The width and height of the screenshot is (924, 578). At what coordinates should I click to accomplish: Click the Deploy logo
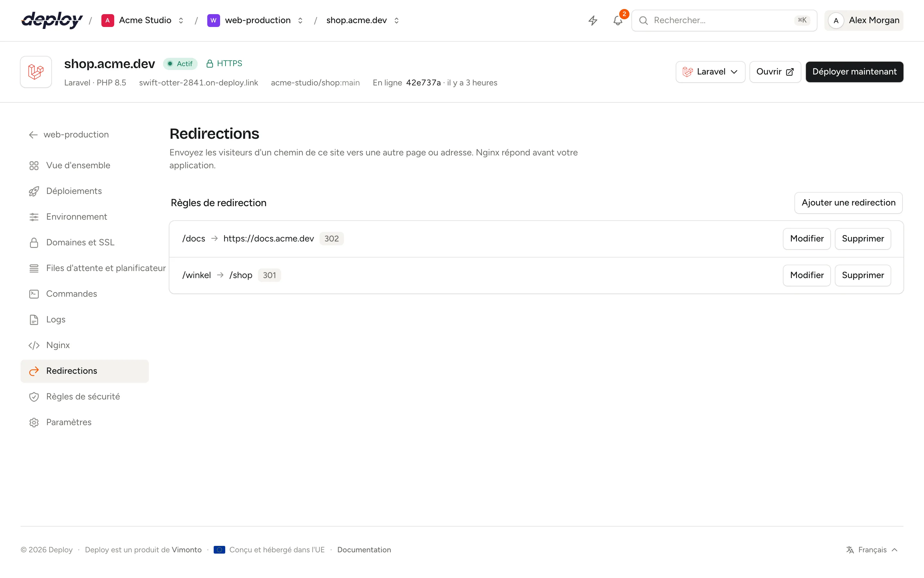pos(52,20)
